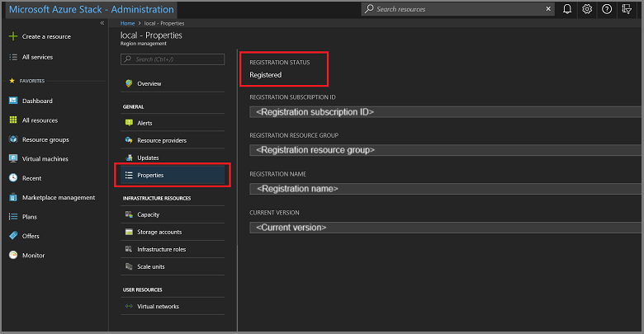The image size is (644, 334).
Task: Open Marketplace management
Action: [x=58, y=197]
